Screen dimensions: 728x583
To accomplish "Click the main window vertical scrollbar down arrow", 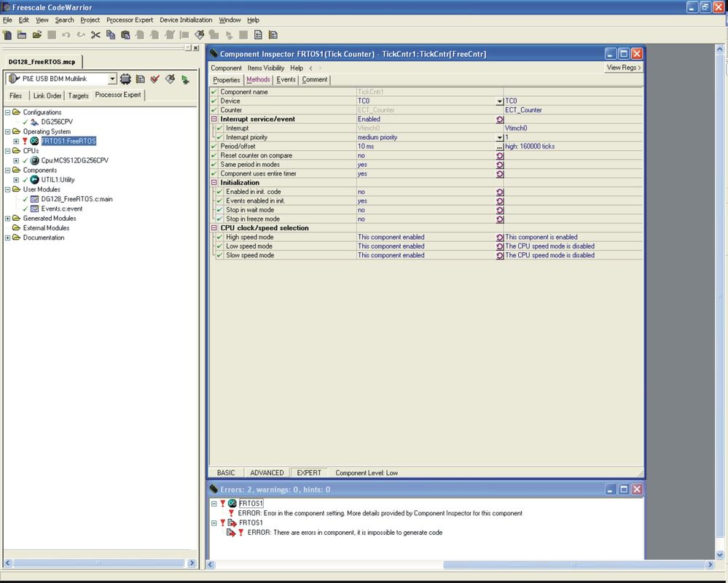I will tap(720, 555).
